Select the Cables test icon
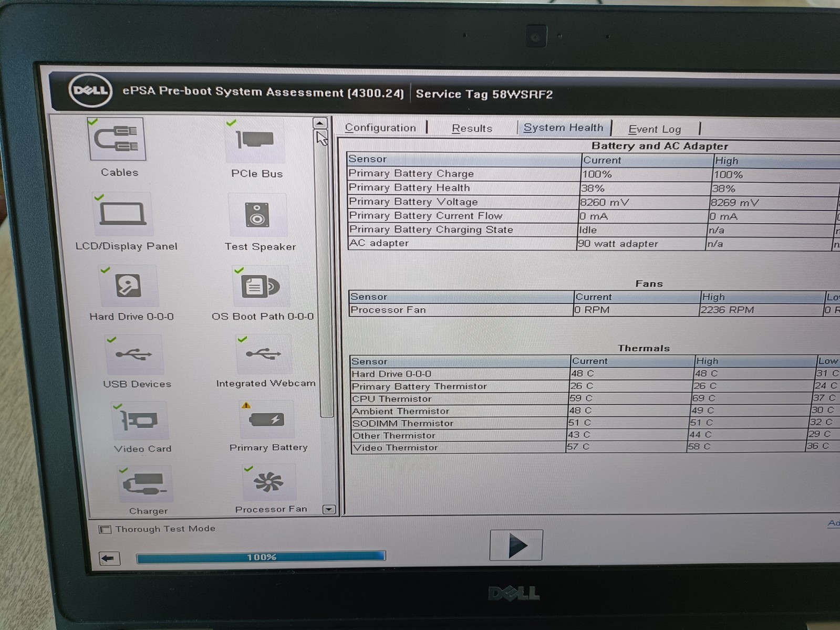The width and height of the screenshot is (840, 630). click(x=118, y=139)
